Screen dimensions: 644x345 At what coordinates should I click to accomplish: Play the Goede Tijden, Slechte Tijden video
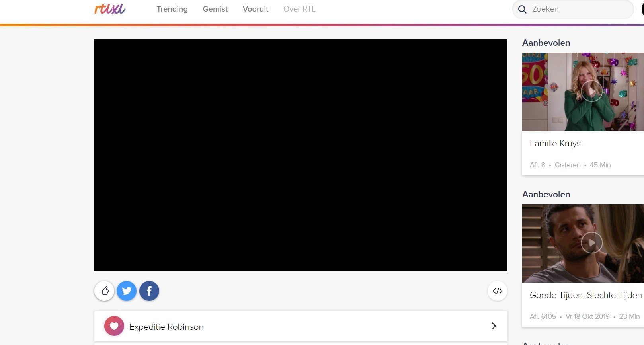592,243
